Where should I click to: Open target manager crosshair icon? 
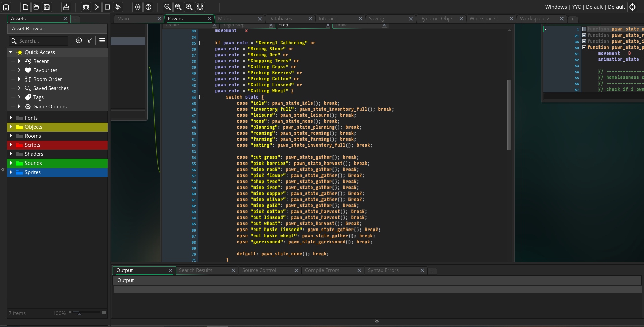click(632, 7)
